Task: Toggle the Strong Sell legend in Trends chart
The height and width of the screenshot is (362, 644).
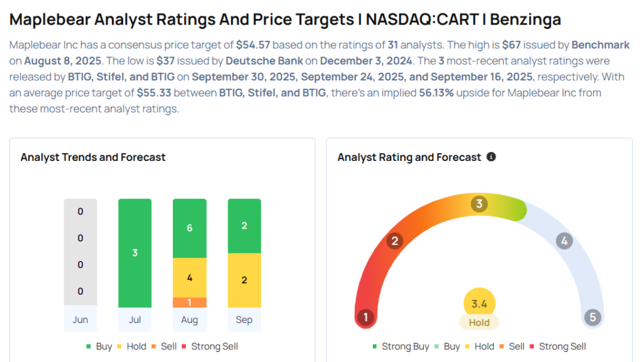Action: click(x=209, y=346)
